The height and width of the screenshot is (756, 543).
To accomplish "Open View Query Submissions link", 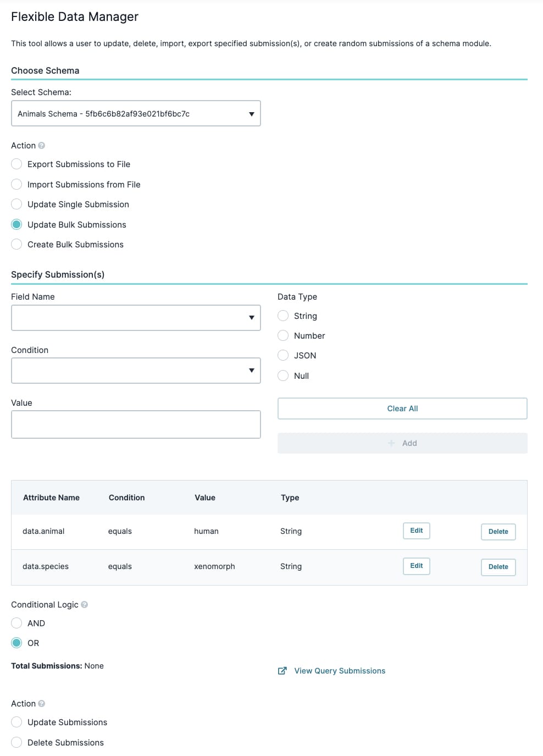I will [340, 671].
